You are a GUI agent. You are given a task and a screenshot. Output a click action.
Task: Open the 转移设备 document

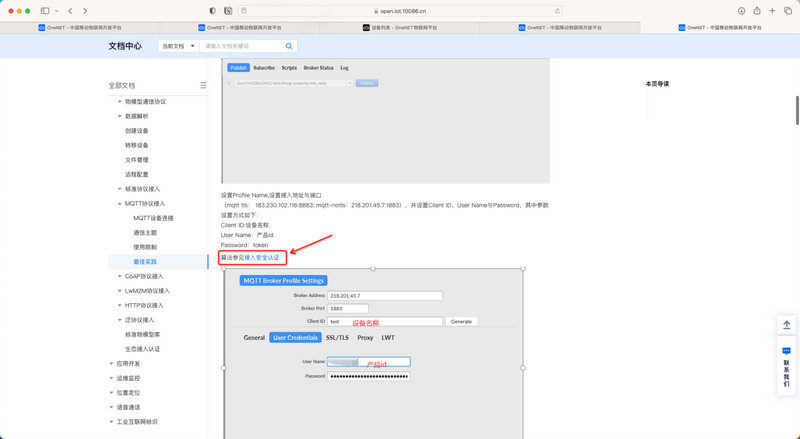137,145
